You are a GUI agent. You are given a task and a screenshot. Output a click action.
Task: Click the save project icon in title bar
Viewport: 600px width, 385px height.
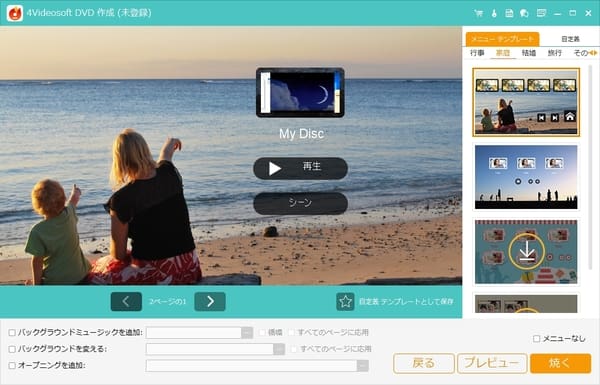(x=509, y=13)
